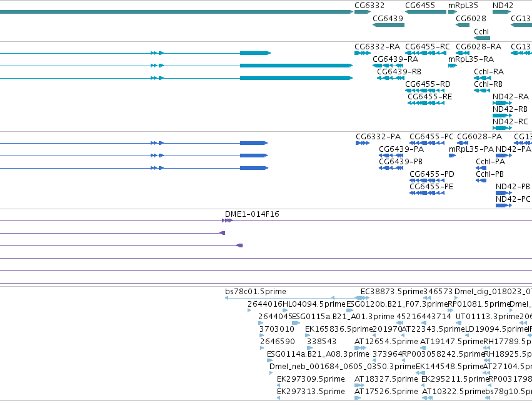
Task: Select protein CG6439-PA
Action: (401, 149)
